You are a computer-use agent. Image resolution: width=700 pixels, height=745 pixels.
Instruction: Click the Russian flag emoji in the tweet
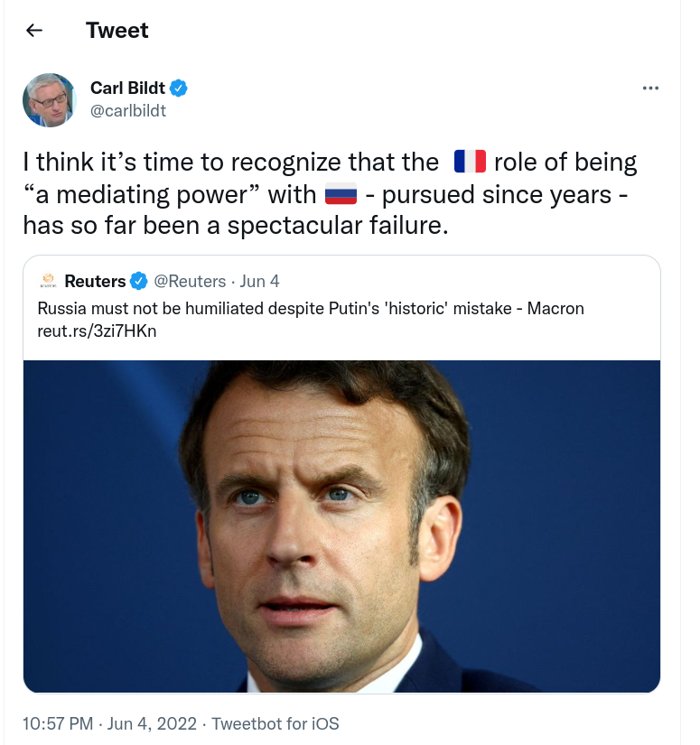pyautogui.click(x=341, y=193)
